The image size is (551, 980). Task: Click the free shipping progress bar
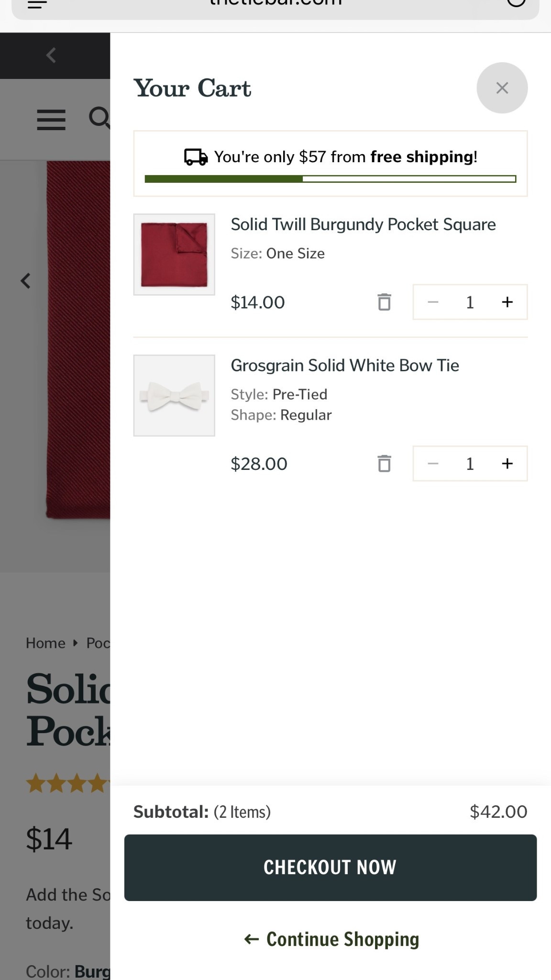[330, 179]
